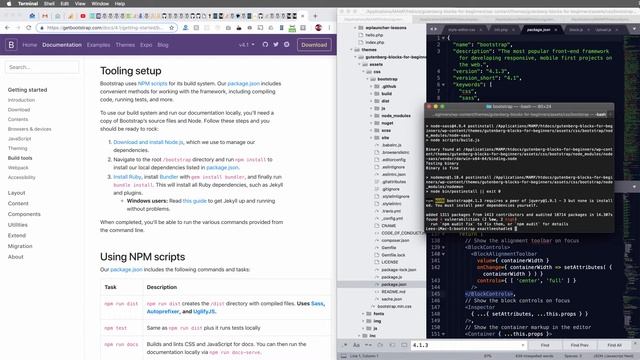Viewport: 640px width, 360px height.
Task: Expand the dist folder in sidebar
Action: 371,101
